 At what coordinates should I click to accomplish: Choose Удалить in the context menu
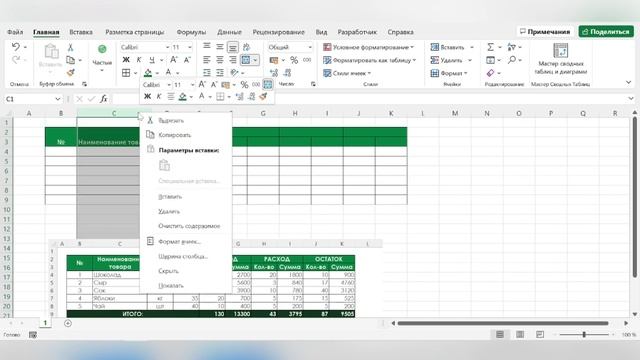[169, 211]
